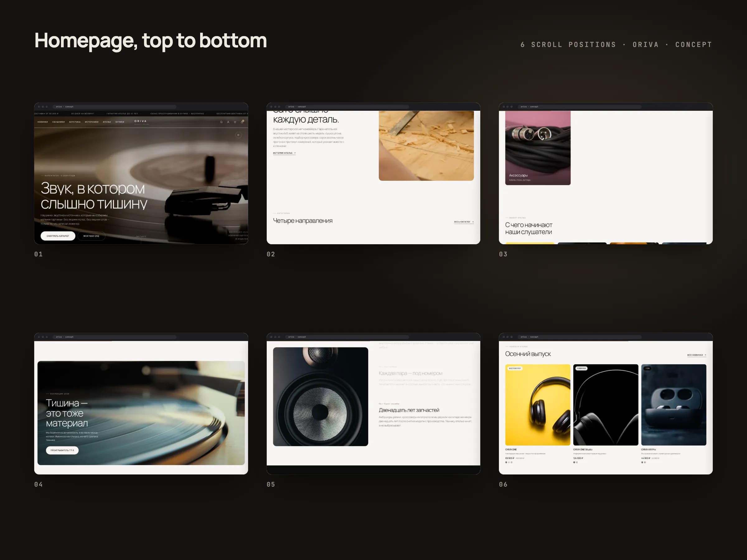Click the frame label 01
The image size is (747, 560).
[x=39, y=254]
